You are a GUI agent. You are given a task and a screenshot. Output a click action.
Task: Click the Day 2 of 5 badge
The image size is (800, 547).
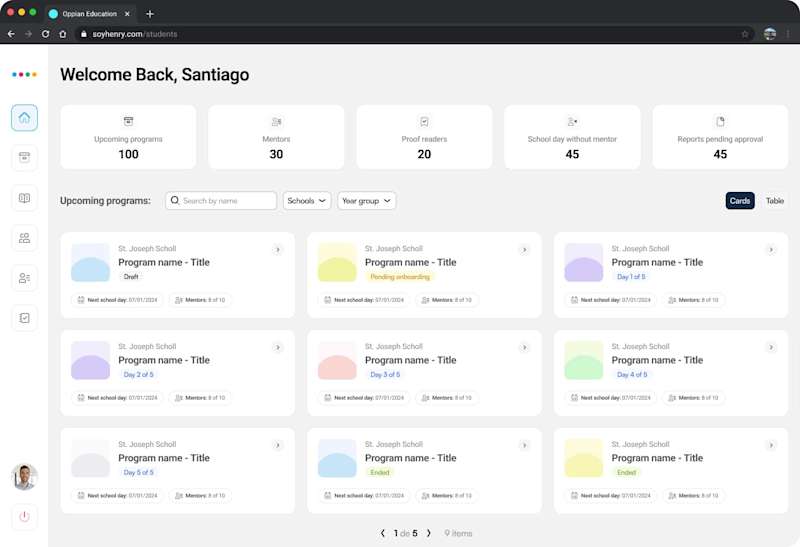click(x=138, y=375)
